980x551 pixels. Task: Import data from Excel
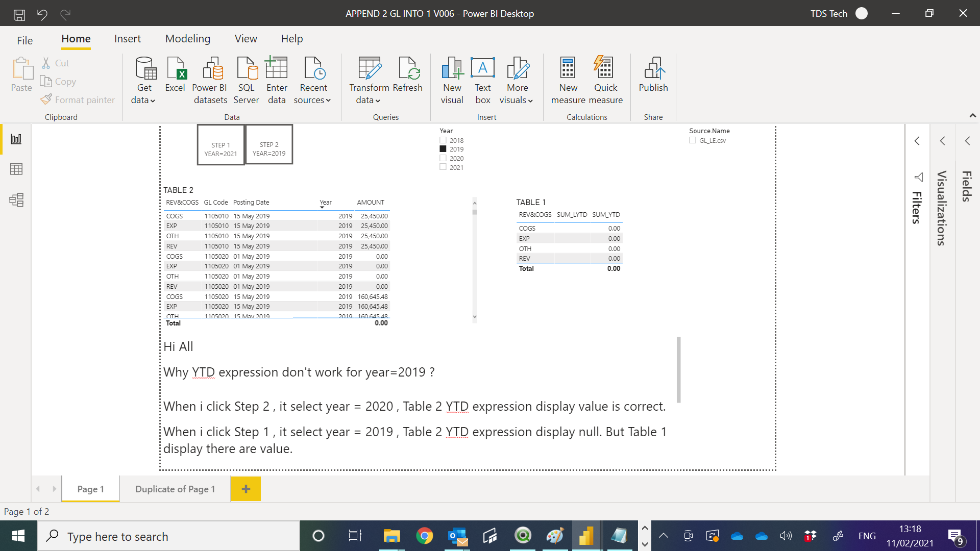175,74
